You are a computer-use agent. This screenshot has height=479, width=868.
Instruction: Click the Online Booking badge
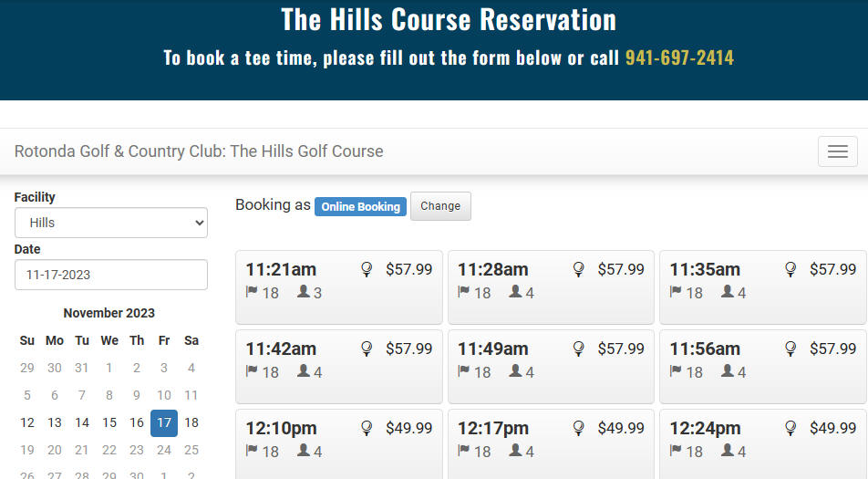(360, 206)
